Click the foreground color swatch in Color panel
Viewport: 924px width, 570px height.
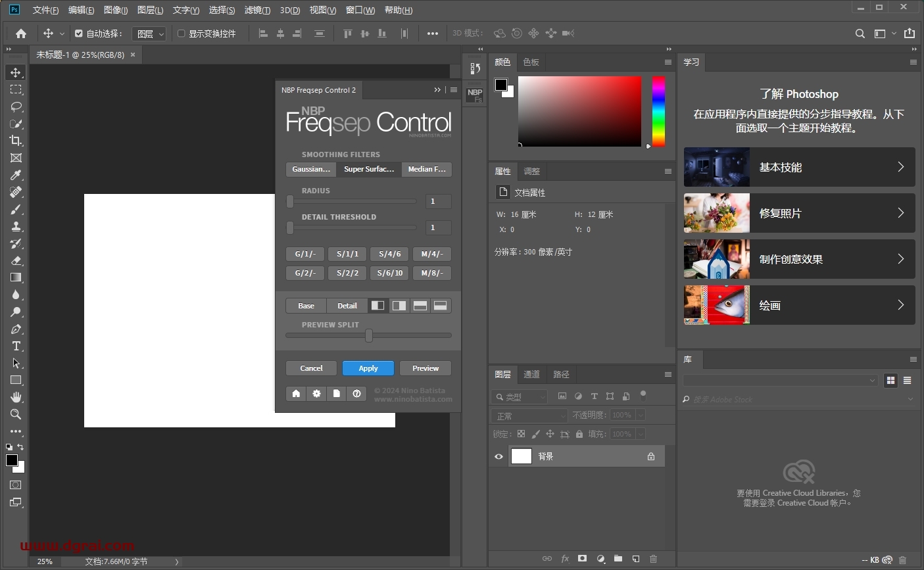click(x=501, y=85)
